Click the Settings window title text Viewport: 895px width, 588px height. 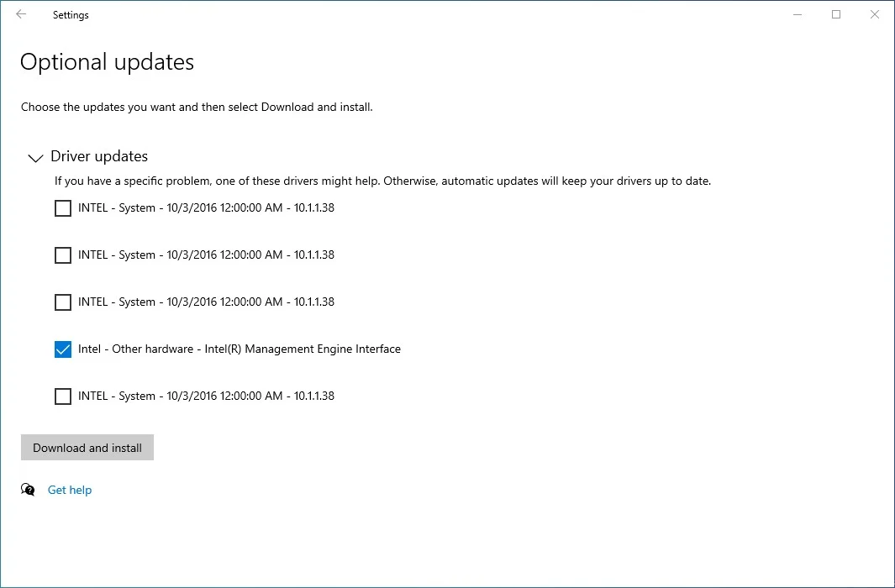coord(71,15)
